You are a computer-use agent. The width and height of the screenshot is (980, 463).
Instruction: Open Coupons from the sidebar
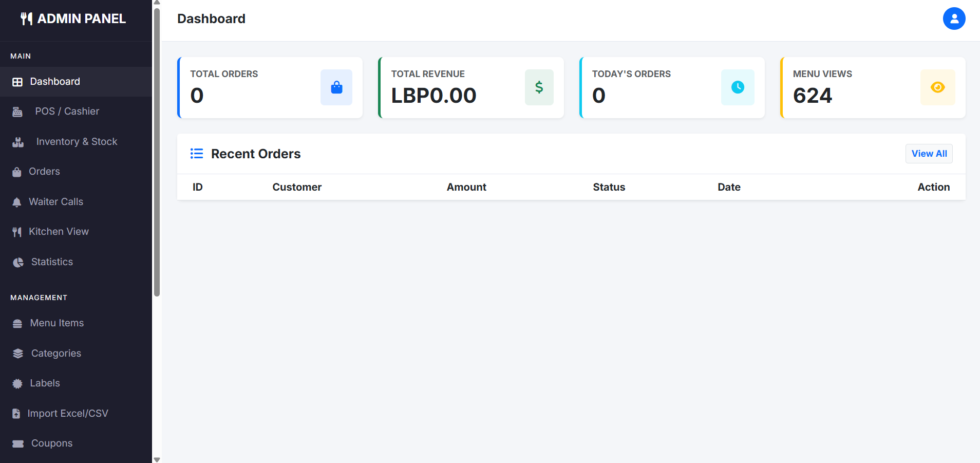click(x=51, y=443)
